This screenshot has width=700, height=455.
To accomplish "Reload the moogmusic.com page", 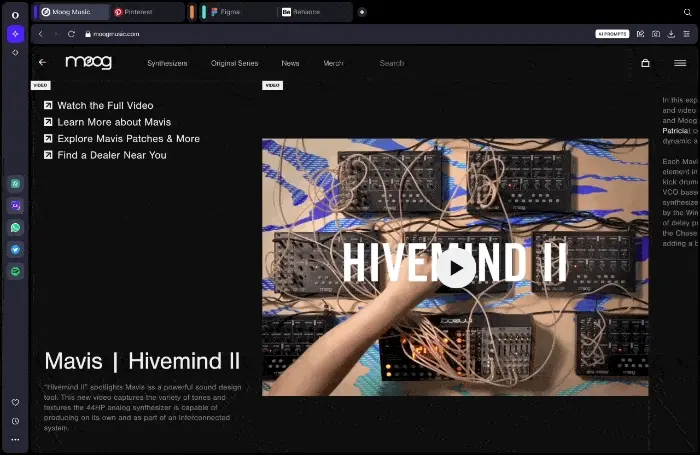I will tap(71, 34).
